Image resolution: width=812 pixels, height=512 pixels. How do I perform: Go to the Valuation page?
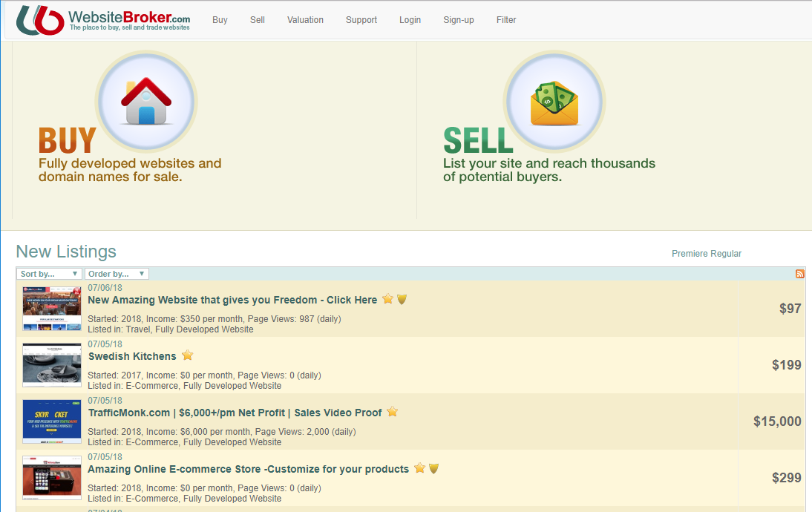(306, 20)
